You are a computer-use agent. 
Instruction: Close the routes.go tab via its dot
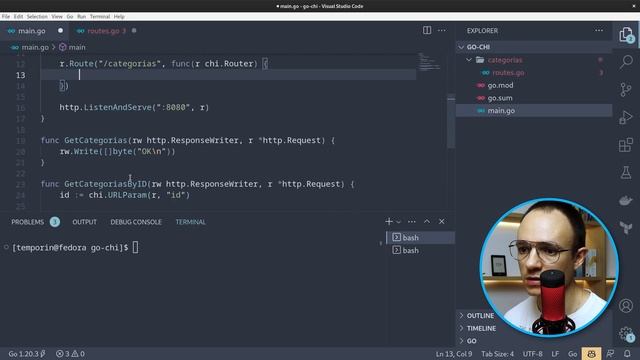pyautogui.click(x=134, y=31)
